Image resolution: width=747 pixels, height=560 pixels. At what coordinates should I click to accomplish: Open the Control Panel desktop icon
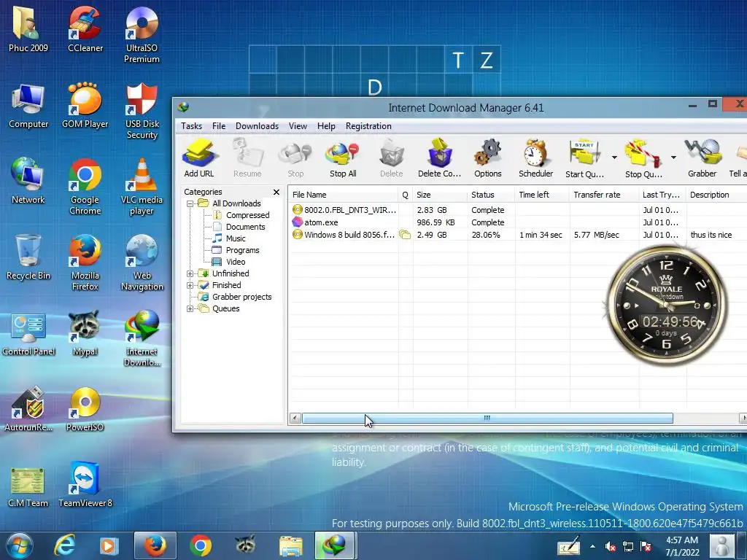pyautogui.click(x=28, y=332)
